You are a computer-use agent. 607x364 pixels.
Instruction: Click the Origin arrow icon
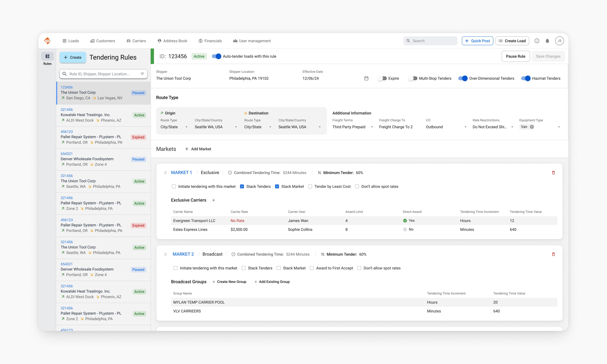click(x=162, y=113)
